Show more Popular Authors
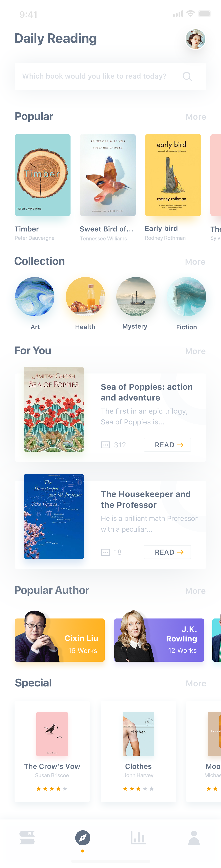The image size is (221, 868). tap(195, 591)
